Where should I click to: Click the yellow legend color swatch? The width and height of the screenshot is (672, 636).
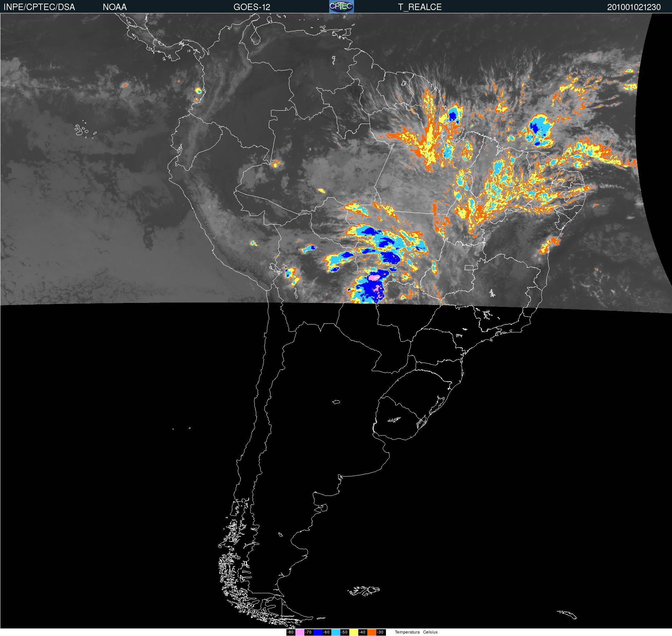(354, 632)
